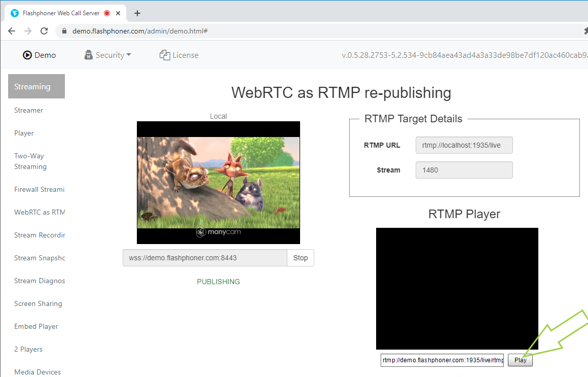Click the Security guard icon
The width and height of the screenshot is (588, 377).
pyautogui.click(x=89, y=55)
